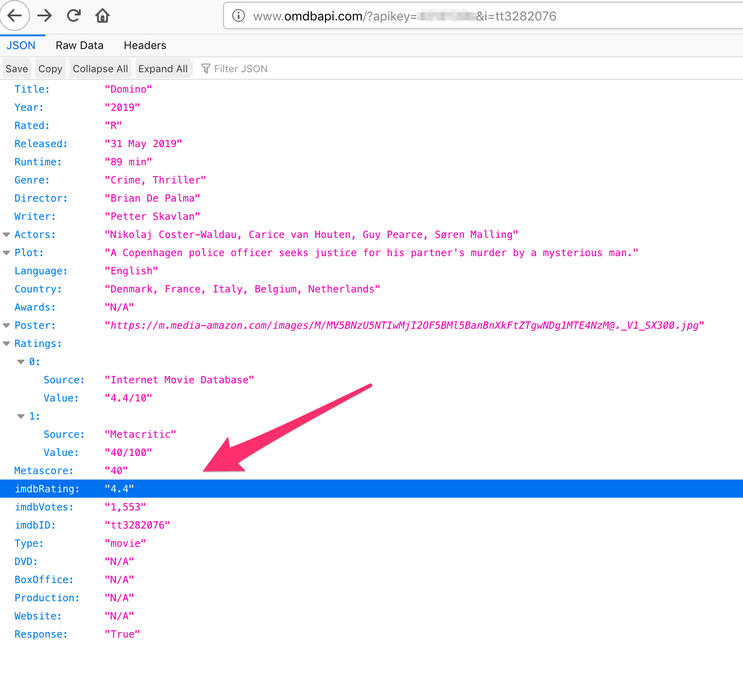Select the imdbVotes value "1,553"

(x=125, y=507)
